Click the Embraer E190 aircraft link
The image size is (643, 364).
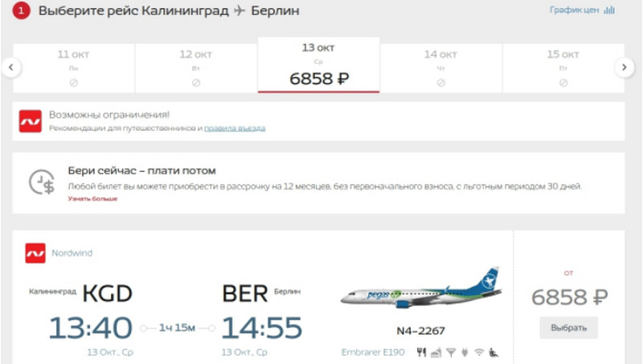373,352
